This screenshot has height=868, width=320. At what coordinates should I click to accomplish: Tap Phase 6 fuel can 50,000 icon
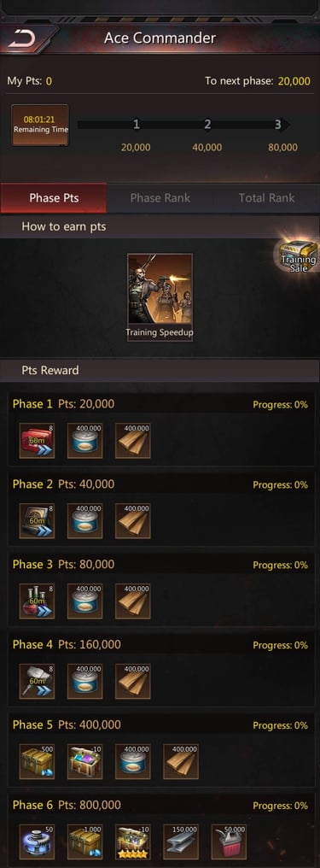coord(229,842)
